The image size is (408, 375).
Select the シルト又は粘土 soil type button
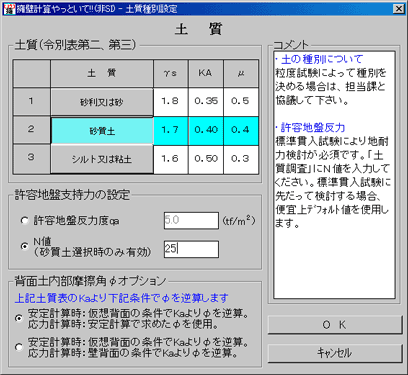click(x=102, y=159)
